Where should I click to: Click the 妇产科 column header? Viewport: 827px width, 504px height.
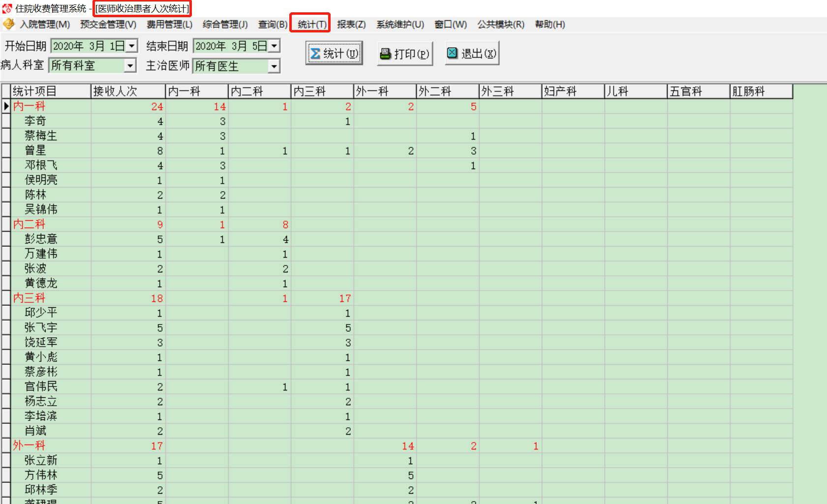(x=573, y=91)
